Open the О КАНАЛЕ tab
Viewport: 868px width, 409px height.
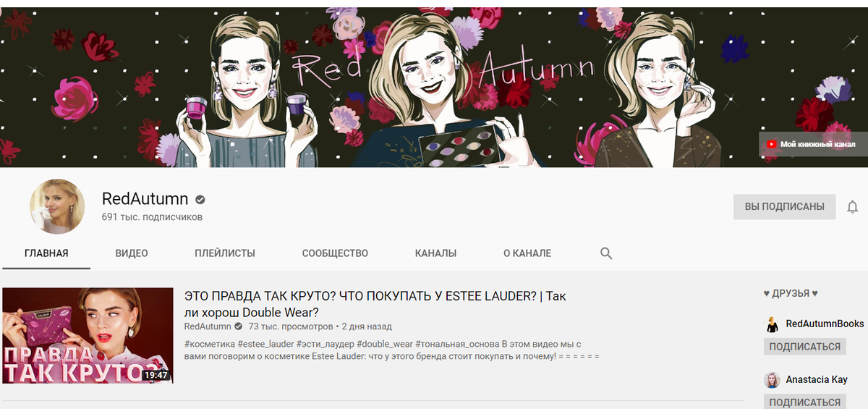click(x=527, y=253)
